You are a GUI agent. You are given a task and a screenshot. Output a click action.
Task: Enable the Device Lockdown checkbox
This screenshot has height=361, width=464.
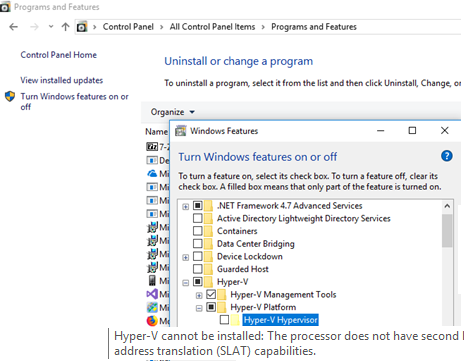[x=198, y=256]
